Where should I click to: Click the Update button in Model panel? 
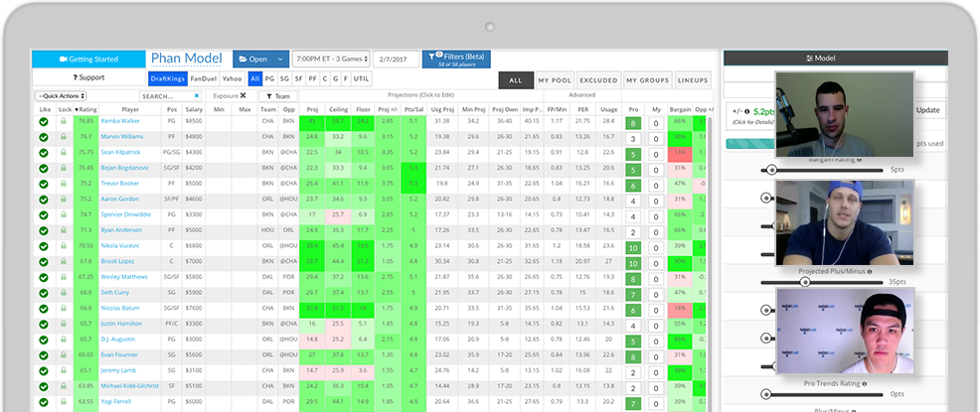(927, 110)
